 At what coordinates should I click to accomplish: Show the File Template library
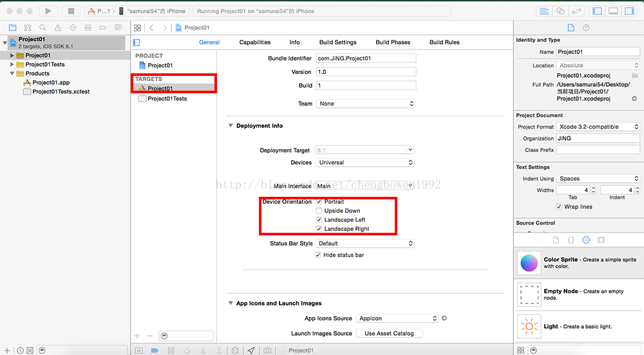(556, 240)
